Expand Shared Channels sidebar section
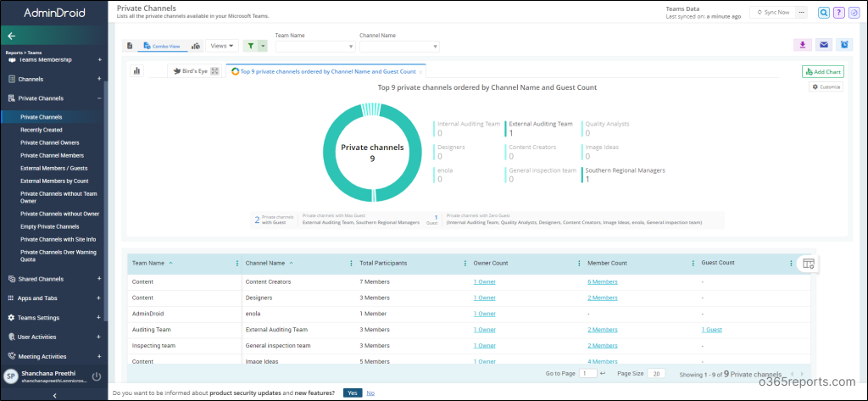 (99, 279)
